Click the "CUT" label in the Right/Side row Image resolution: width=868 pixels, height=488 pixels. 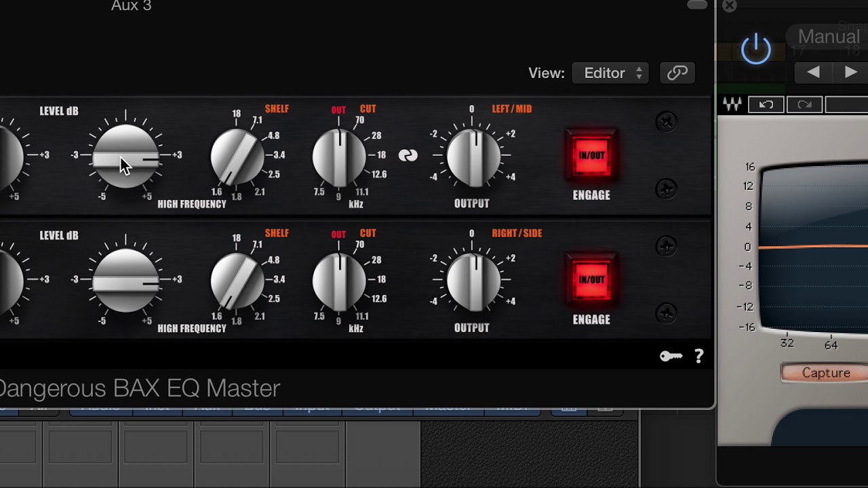tap(368, 233)
